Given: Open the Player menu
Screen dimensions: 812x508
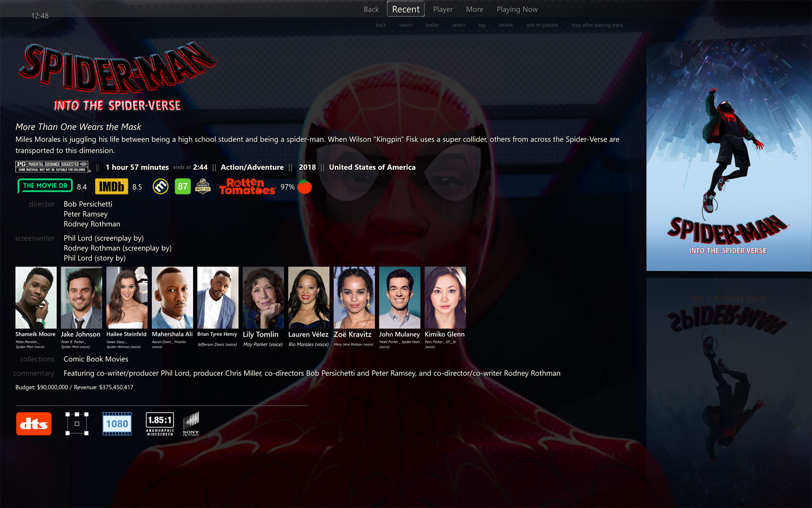Looking at the screenshot, I should 443,9.
